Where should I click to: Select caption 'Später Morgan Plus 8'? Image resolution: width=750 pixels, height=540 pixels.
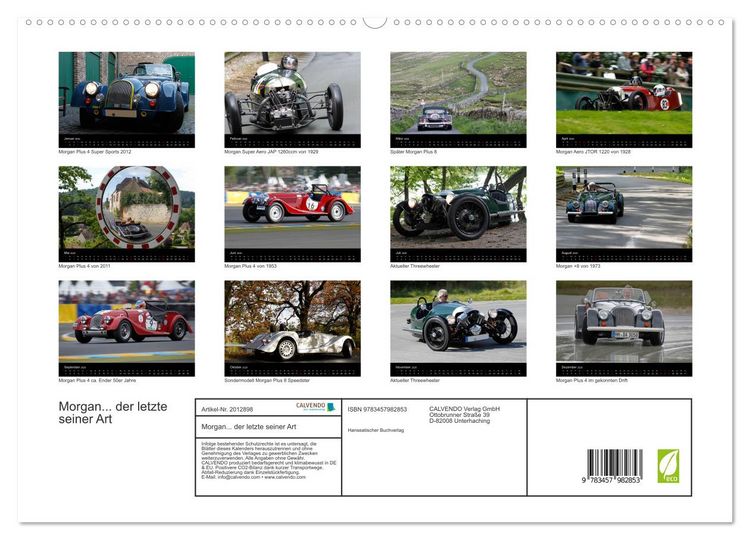[x=413, y=152]
